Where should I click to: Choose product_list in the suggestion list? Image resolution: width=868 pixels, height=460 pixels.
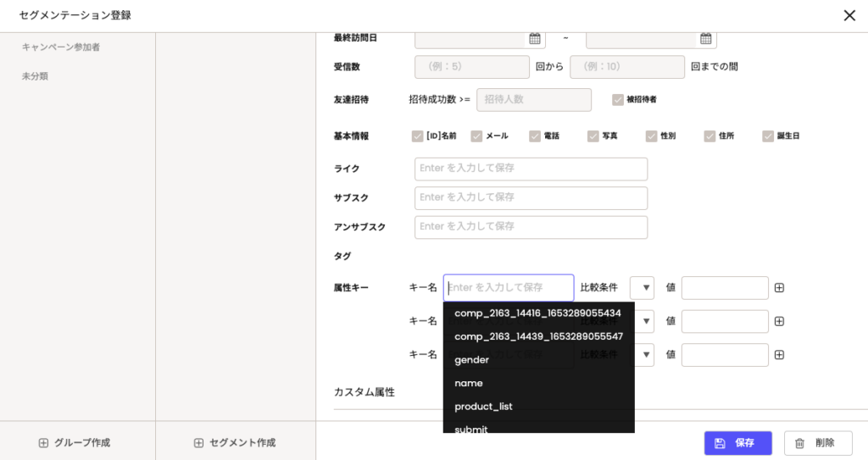click(483, 407)
